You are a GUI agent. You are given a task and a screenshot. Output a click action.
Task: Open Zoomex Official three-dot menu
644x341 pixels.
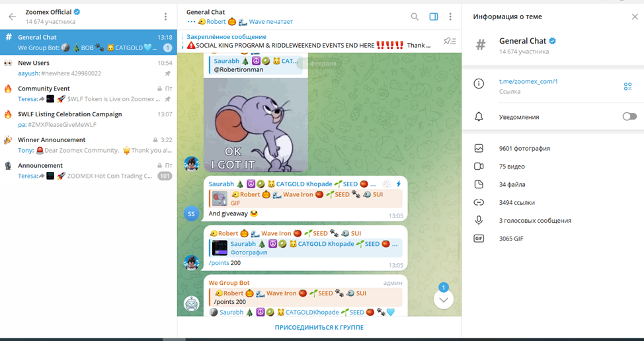[x=165, y=17]
